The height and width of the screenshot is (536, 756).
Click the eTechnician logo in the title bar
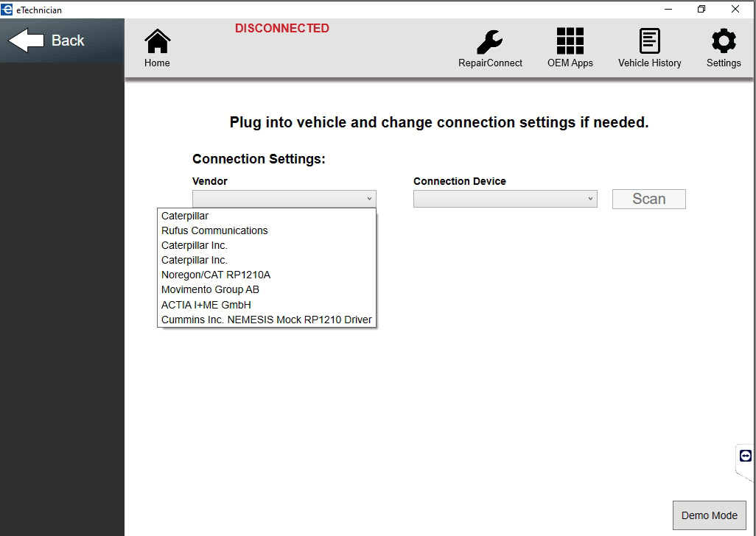click(7, 9)
